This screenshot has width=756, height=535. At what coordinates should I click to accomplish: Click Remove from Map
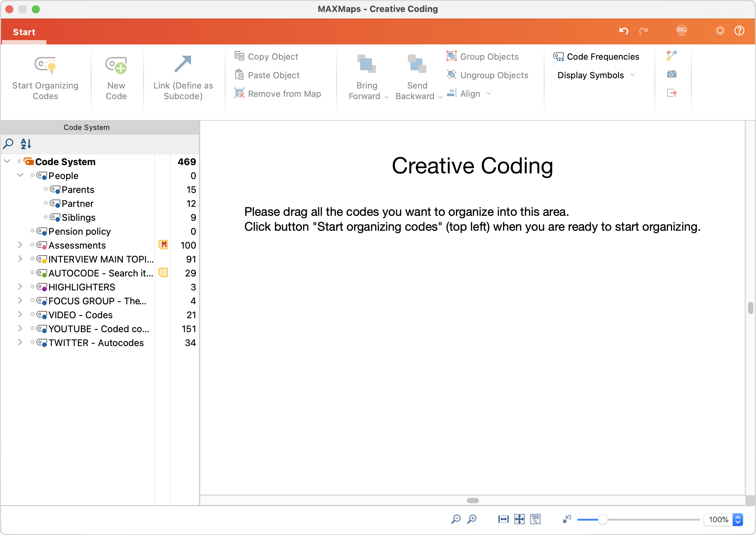(278, 94)
